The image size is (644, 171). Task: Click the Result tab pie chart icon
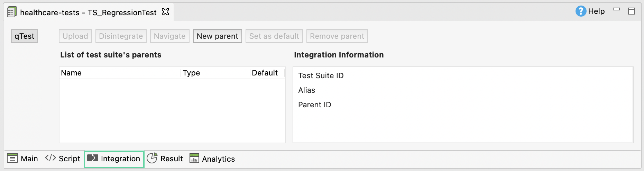(152, 158)
